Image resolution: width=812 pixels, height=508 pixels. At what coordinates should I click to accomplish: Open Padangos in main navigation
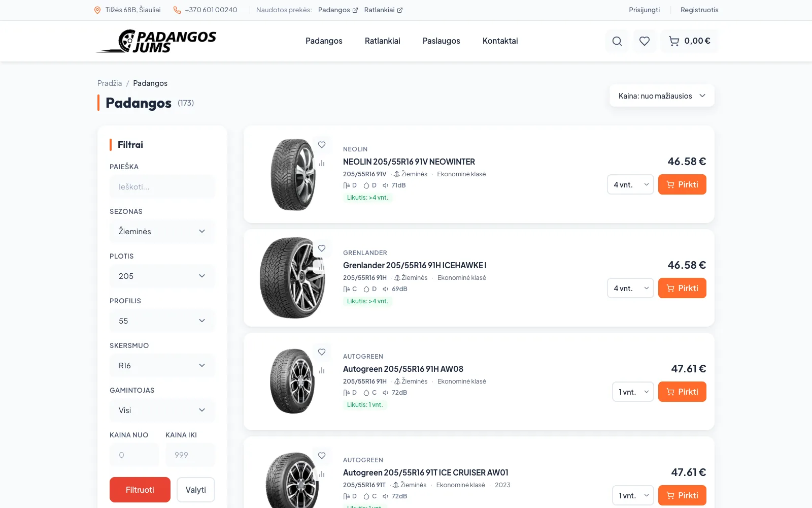coord(324,41)
